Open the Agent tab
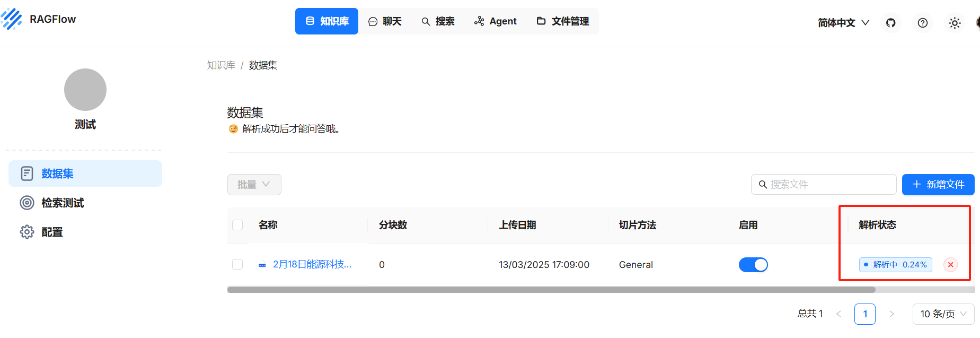Viewport: 980px width, 338px height. point(496,21)
